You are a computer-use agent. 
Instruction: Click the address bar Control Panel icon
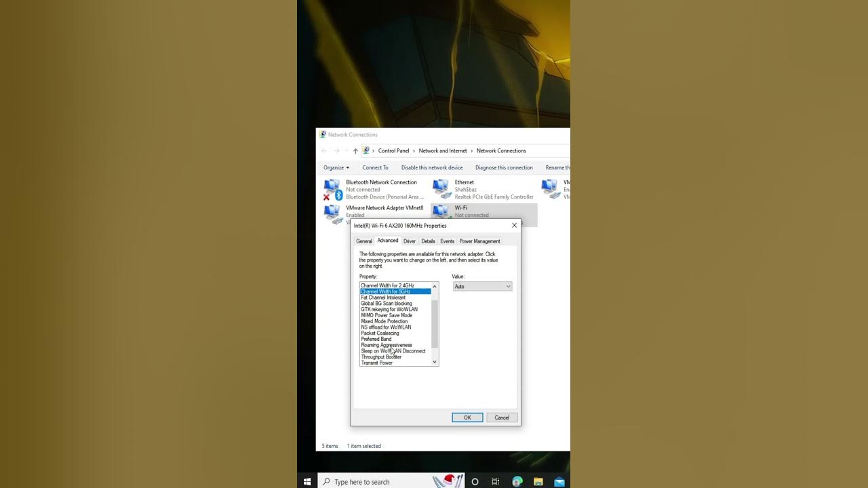[366, 150]
